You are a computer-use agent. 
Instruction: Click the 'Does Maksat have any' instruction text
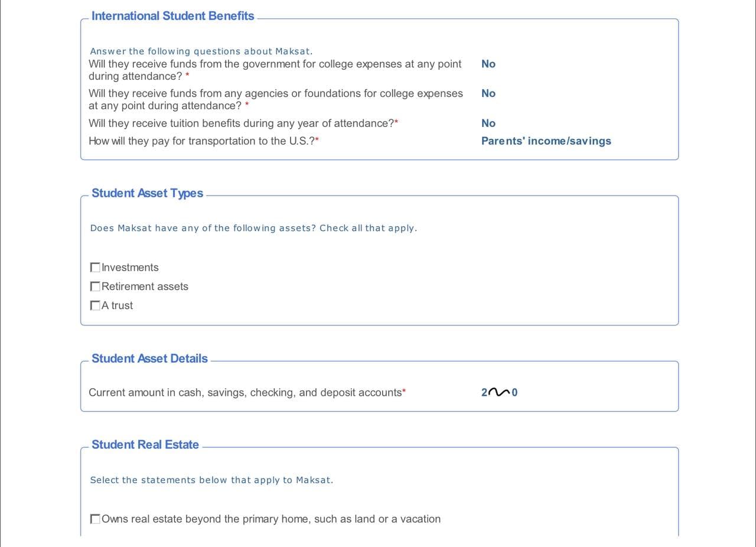point(253,228)
